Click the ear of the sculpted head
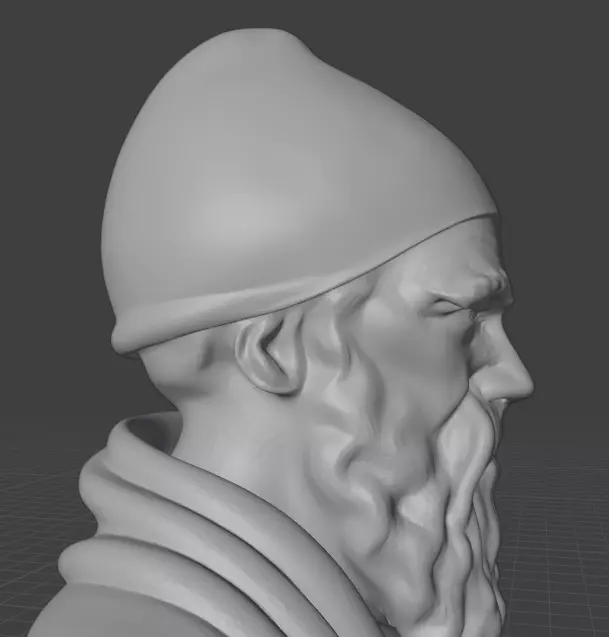The height and width of the screenshot is (637, 609). tap(270, 353)
